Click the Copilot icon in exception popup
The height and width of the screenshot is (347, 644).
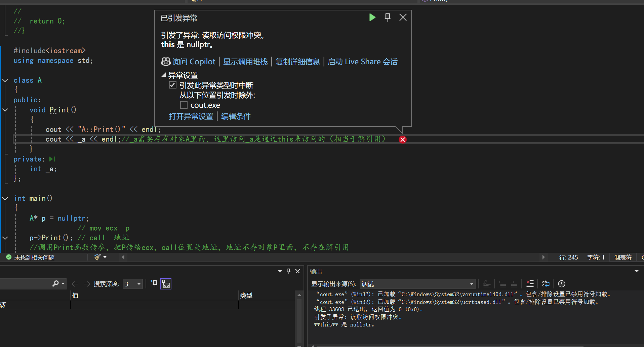tap(166, 62)
